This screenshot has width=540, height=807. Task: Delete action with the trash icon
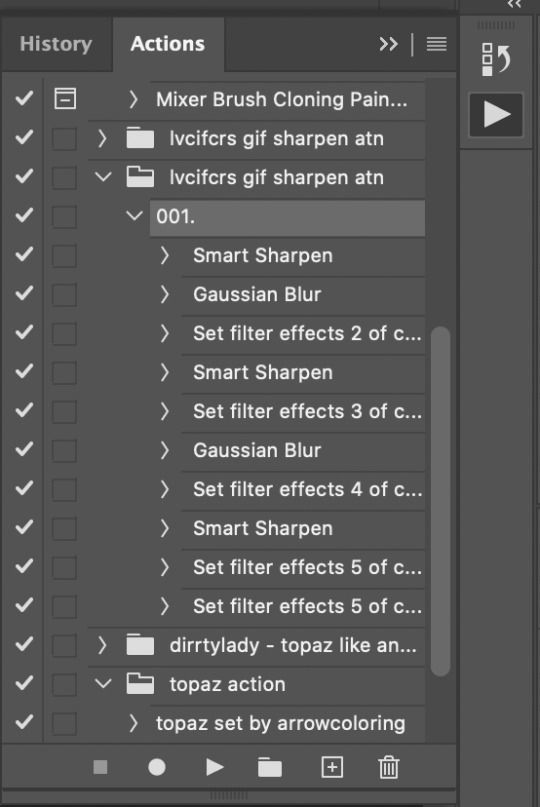[x=389, y=767]
